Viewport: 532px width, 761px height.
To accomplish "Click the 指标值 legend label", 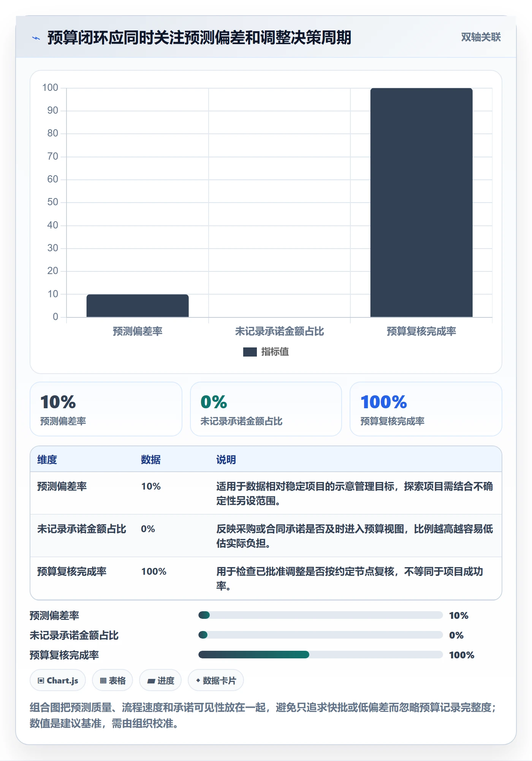I will point(275,352).
